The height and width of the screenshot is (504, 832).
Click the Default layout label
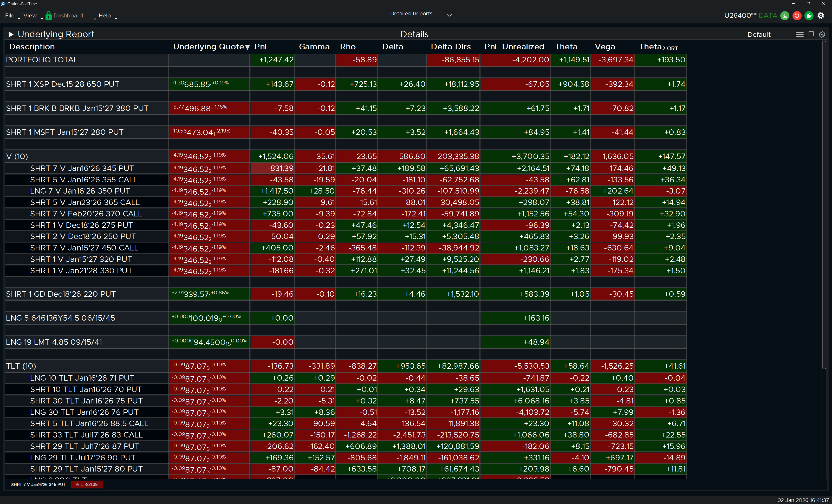759,34
